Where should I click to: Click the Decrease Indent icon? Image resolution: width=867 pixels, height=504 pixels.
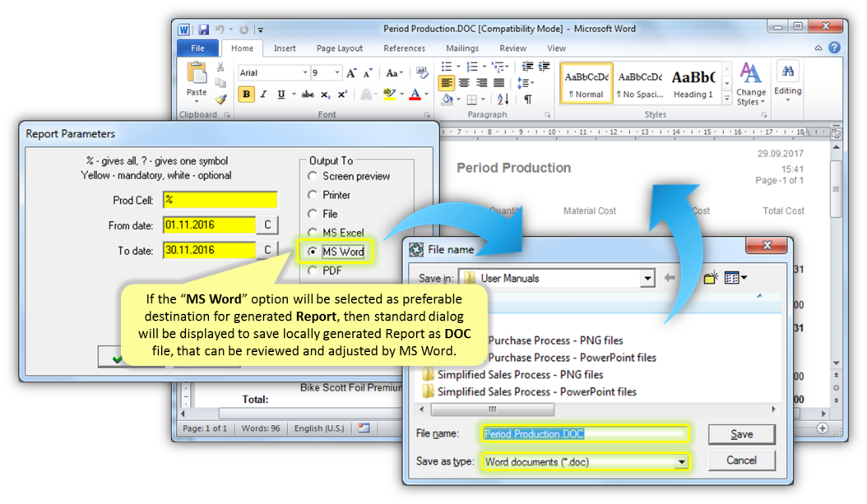527,67
